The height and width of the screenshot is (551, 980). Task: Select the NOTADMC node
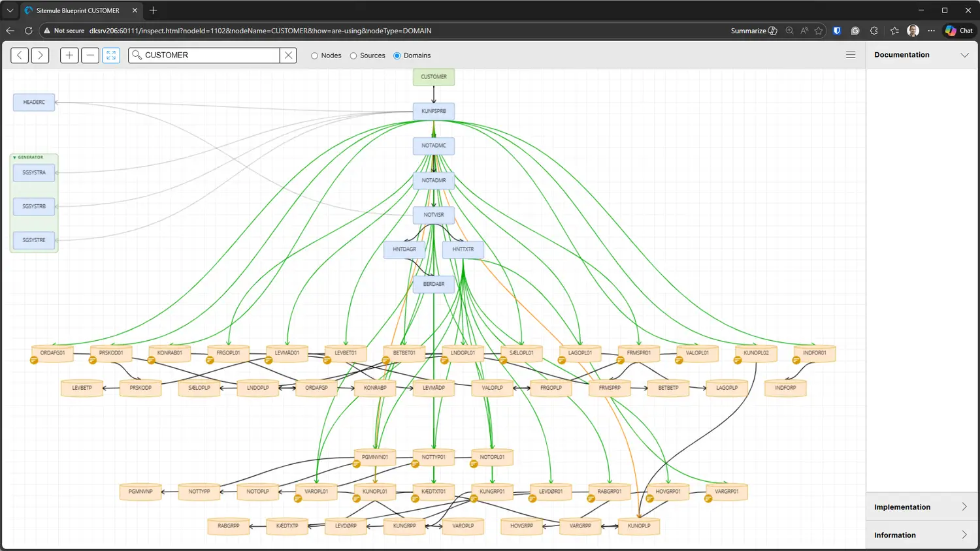(434, 146)
